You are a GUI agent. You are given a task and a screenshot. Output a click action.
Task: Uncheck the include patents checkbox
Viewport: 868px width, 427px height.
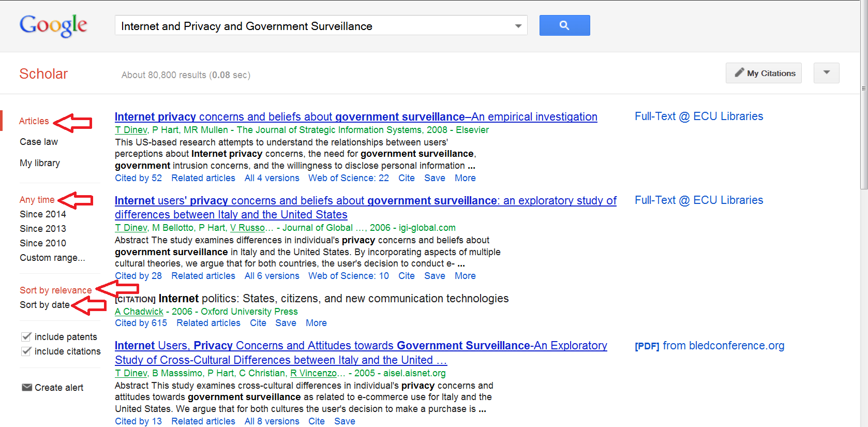point(26,336)
